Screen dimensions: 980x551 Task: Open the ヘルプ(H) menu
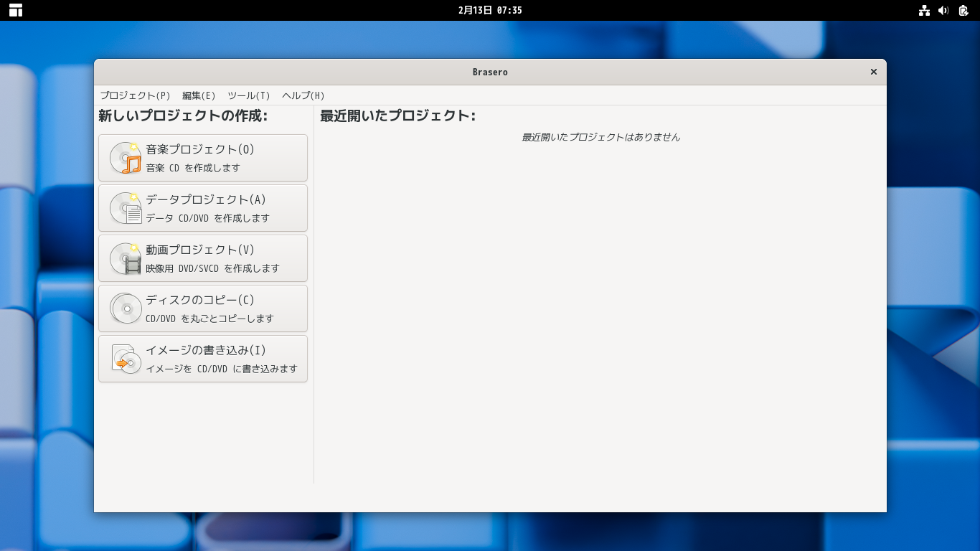(x=303, y=95)
